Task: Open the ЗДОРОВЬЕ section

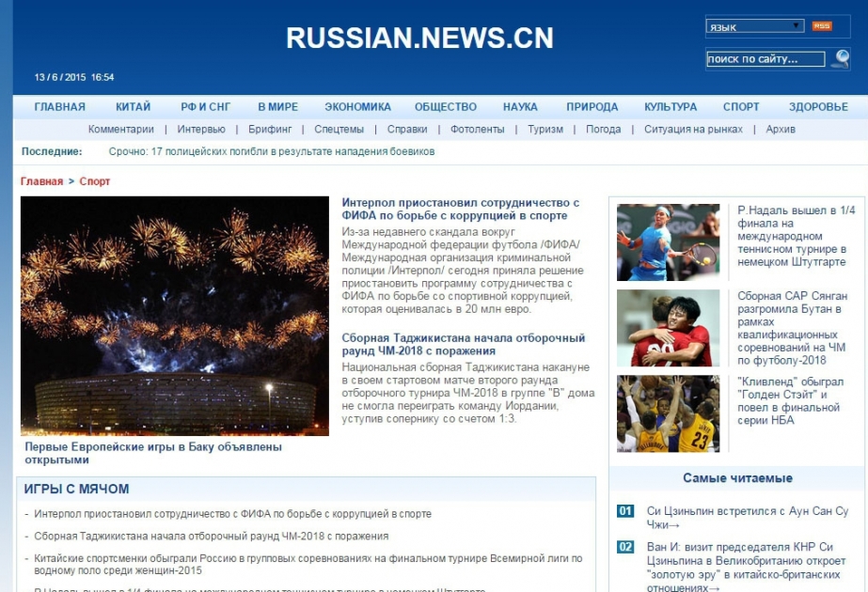Action: click(x=818, y=107)
